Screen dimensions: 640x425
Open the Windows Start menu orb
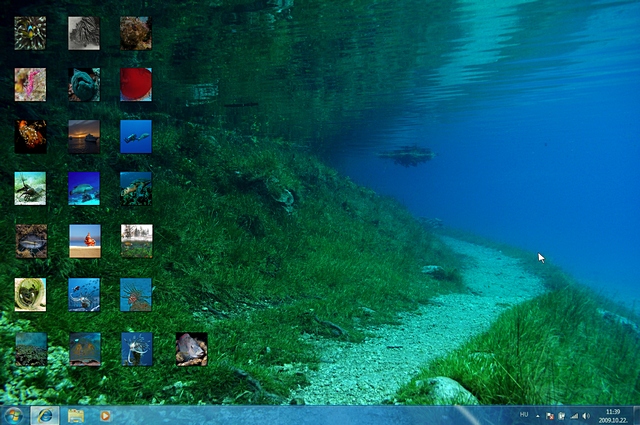14,415
